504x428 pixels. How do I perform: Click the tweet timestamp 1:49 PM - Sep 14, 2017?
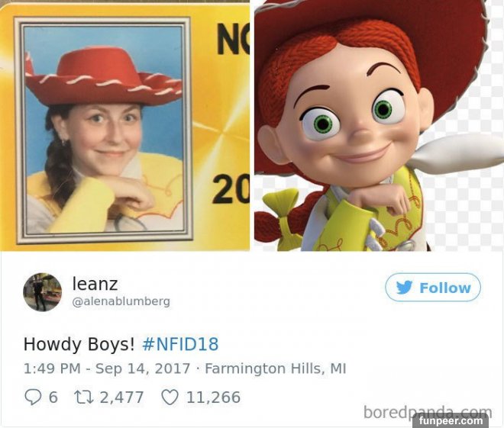click(107, 368)
